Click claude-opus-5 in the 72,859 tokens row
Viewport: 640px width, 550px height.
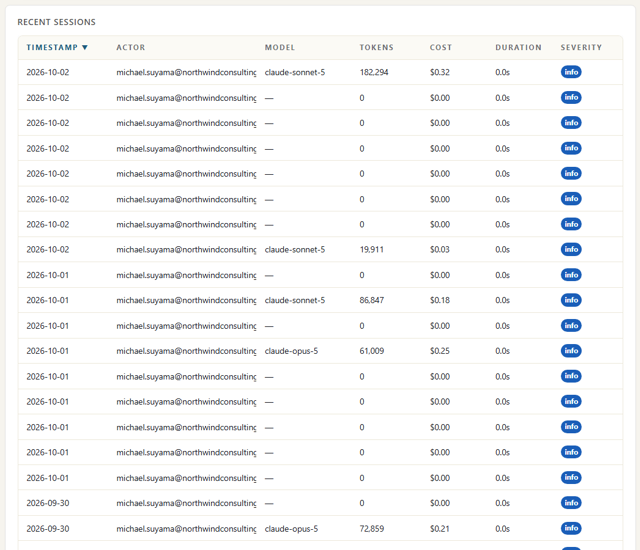click(x=291, y=528)
